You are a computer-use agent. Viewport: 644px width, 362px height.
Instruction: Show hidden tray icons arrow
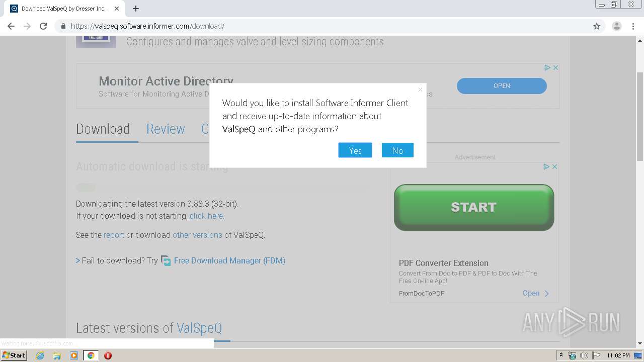pos(561,355)
